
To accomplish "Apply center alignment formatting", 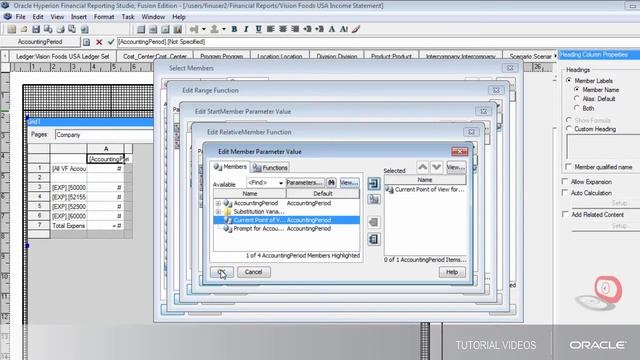I will pos(283,29).
